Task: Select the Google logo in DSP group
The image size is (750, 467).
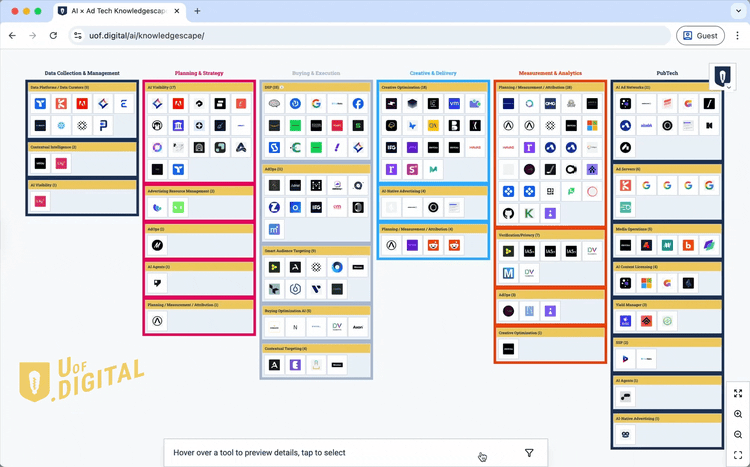Action: (x=316, y=103)
